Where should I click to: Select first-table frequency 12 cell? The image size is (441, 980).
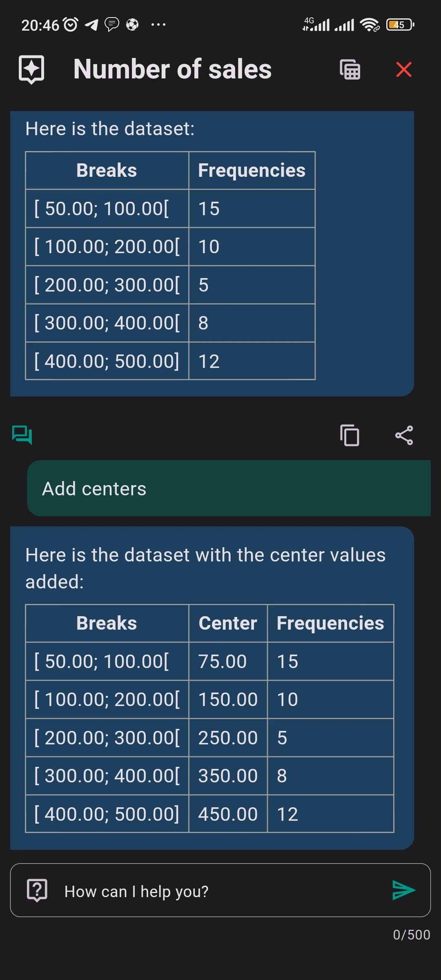(252, 361)
